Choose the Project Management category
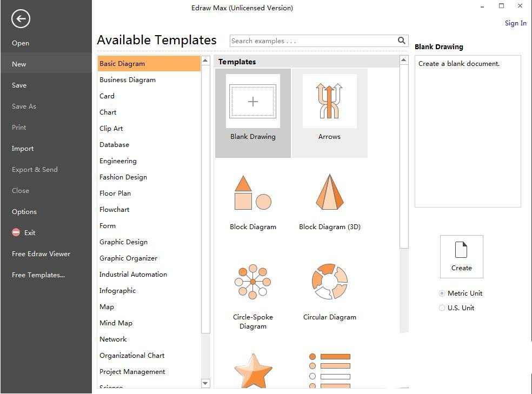 coord(132,372)
